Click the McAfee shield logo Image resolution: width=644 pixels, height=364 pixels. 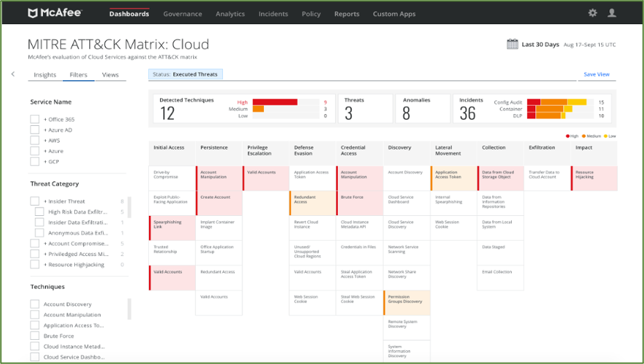[x=33, y=13]
